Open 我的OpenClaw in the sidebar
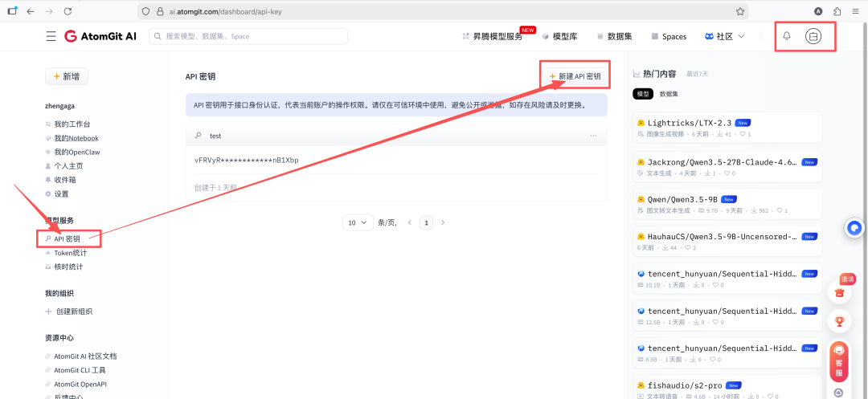The height and width of the screenshot is (399, 868). point(72,152)
